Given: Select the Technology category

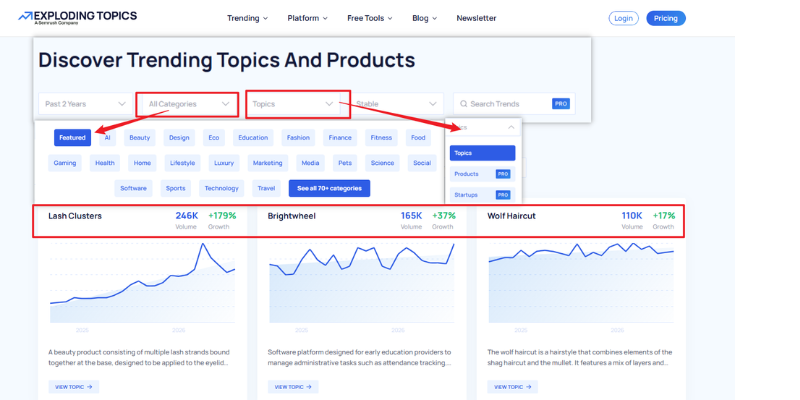Looking at the screenshot, I should pos(221,188).
